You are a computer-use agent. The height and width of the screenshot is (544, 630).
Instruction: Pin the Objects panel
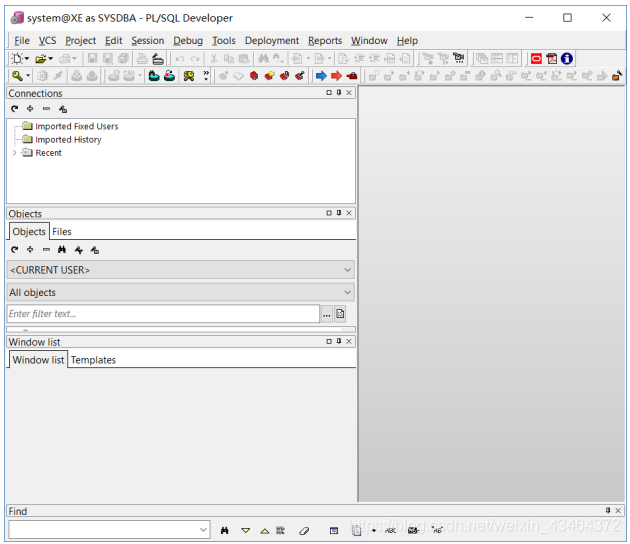tap(339, 213)
